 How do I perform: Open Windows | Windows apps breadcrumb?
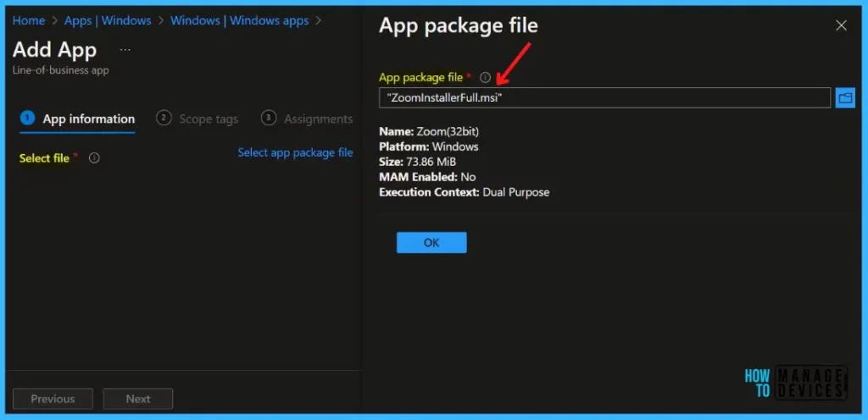[x=239, y=20]
